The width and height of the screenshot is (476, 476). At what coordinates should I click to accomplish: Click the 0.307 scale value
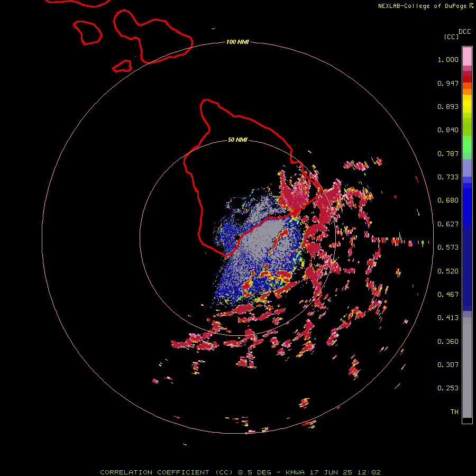[448, 365]
